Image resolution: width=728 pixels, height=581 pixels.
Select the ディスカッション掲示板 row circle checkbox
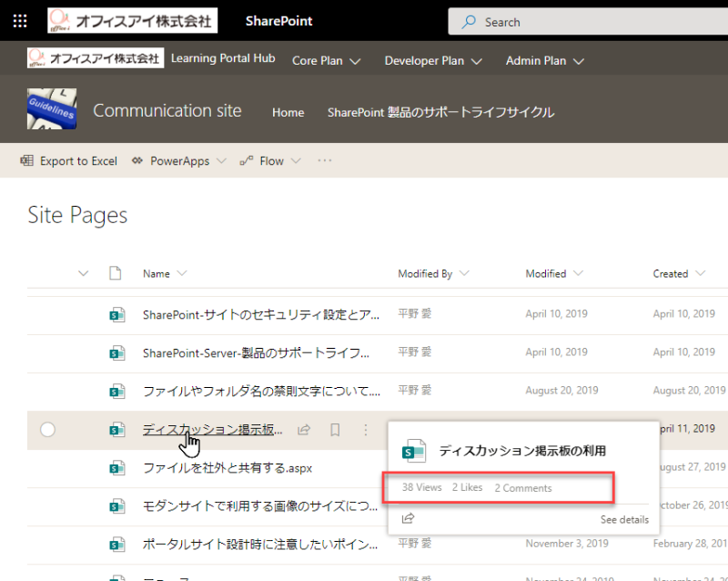tap(48, 430)
